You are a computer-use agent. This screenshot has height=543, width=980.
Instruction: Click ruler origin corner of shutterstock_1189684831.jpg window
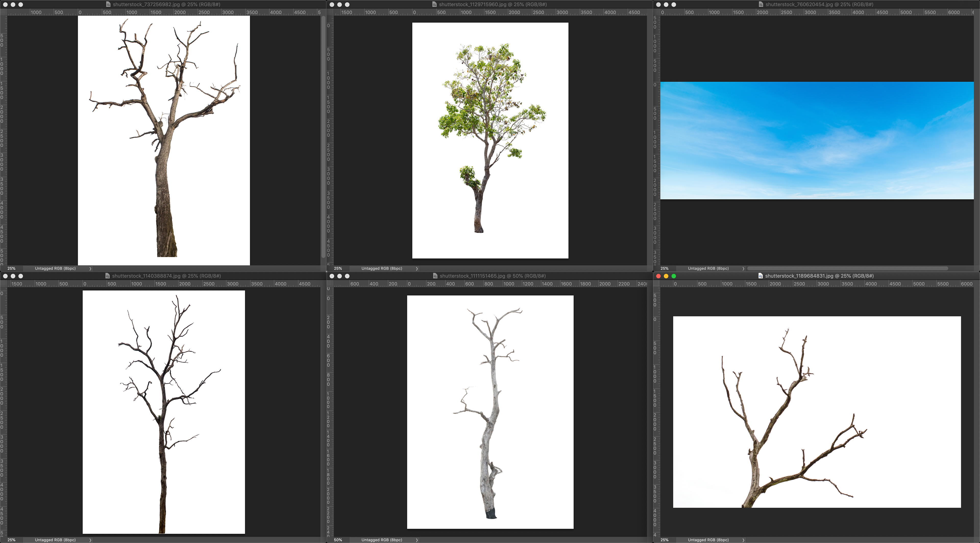[x=656, y=284]
